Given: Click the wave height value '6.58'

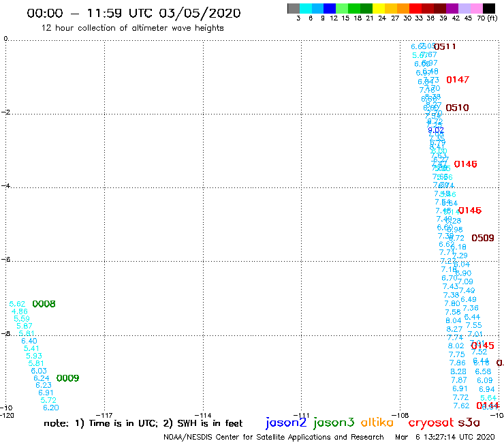Looking at the screenshot, I should coord(484,371).
